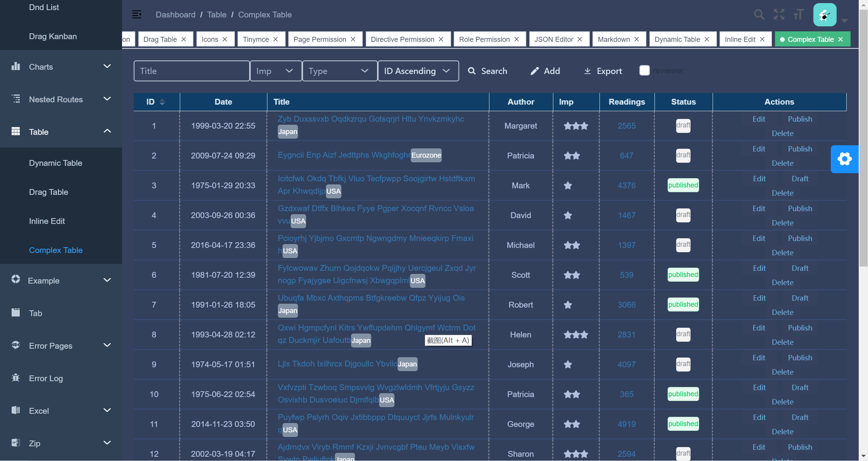Image resolution: width=868 pixels, height=461 pixels.
Task: Toggle fullscreen icon in header
Action: click(779, 15)
